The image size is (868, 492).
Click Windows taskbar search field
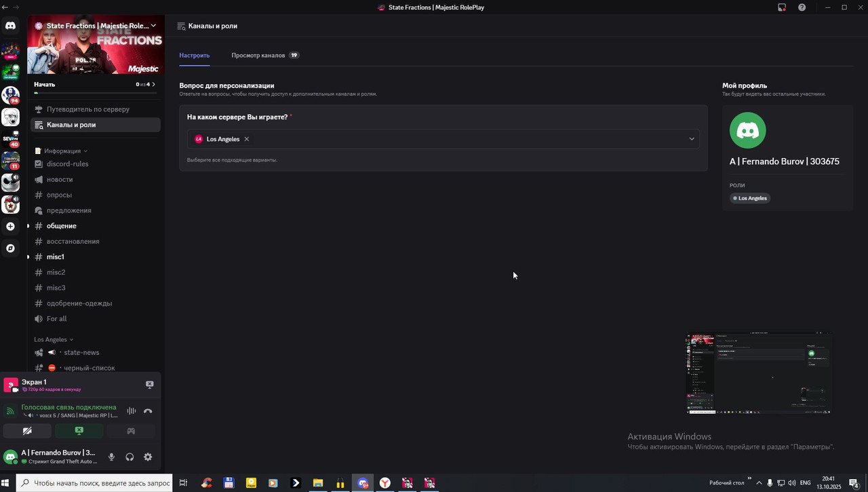[x=94, y=483]
